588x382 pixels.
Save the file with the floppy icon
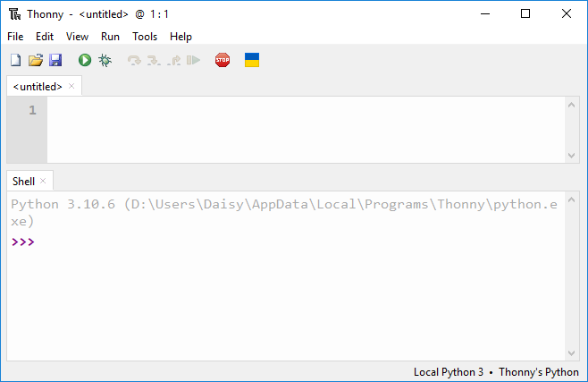tap(55, 60)
